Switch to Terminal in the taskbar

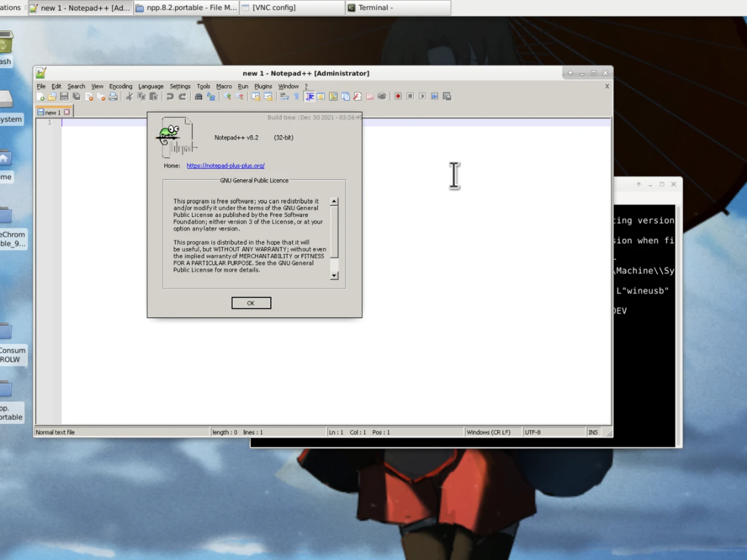point(398,8)
